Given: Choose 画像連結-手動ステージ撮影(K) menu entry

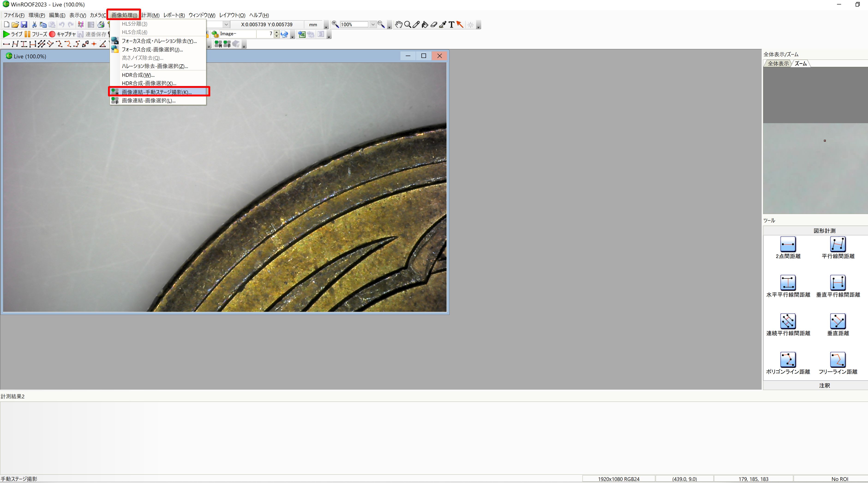Looking at the screenshot, I should [158, 92].
